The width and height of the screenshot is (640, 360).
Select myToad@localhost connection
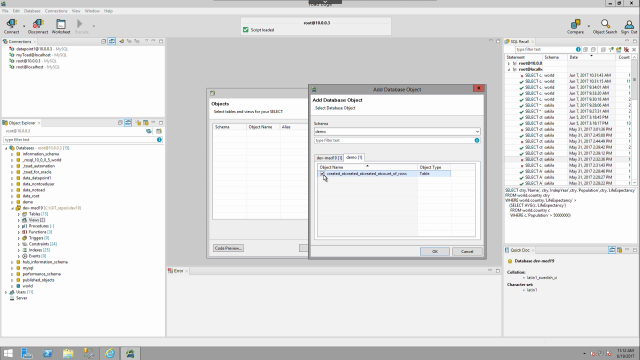pos(38,55)
